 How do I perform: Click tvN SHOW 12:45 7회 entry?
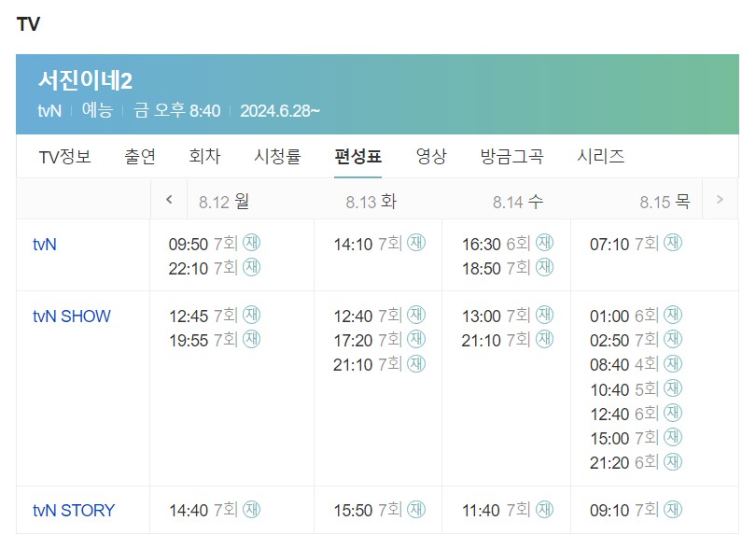tap(214, 316)
